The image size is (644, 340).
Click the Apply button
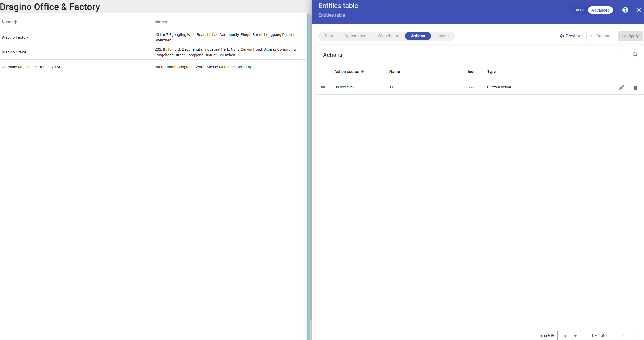(x=630, y=36)
